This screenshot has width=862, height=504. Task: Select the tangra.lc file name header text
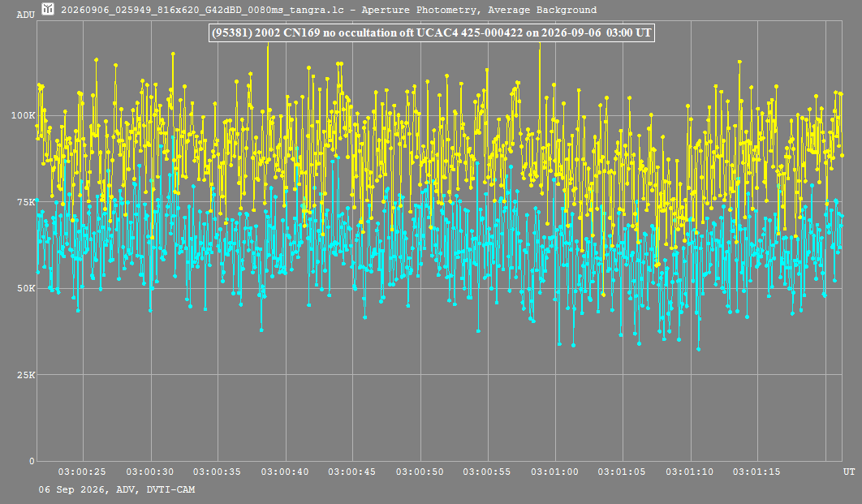(x=328, y=10)
